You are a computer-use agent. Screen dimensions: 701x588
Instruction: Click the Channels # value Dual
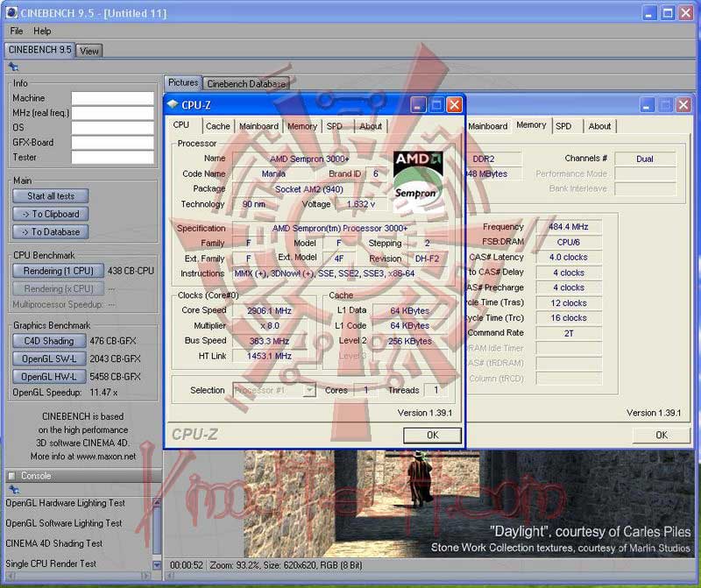pyautogui.click(x=645, y=159)
